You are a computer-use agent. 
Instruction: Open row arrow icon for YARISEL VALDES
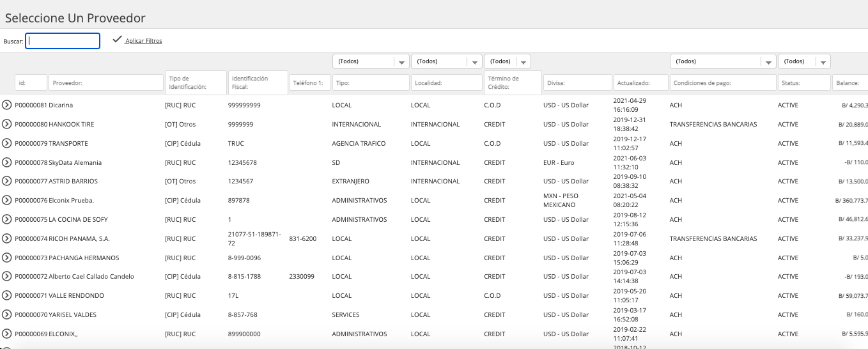(7, 314)
